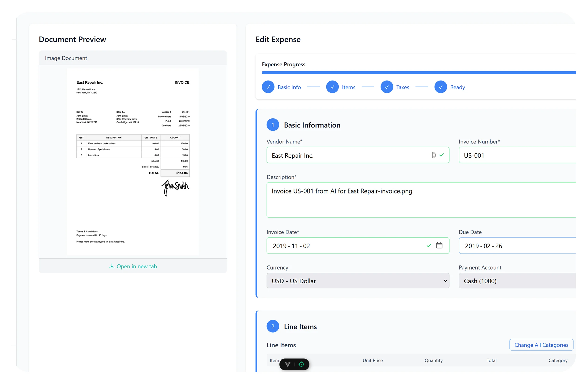Viewport: 588px width, 384px height.
Task: Jump to the Items progress step
Action: 348,87
